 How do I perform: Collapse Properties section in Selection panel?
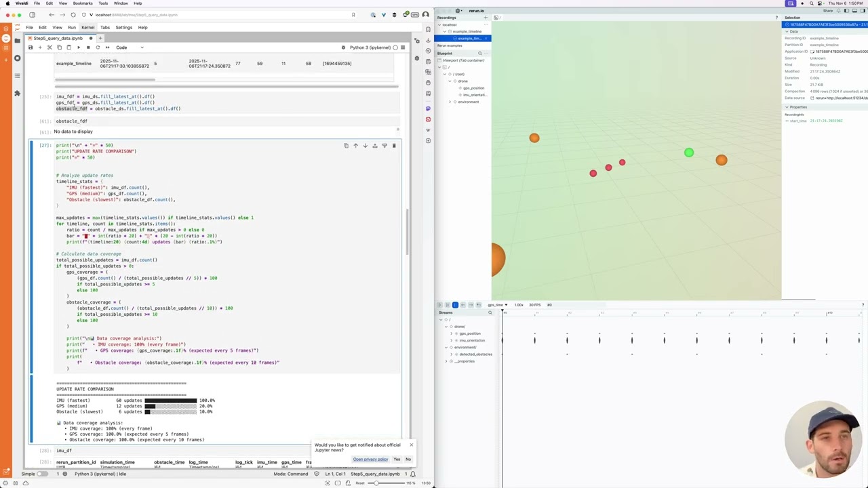click(x=787, y=107)
